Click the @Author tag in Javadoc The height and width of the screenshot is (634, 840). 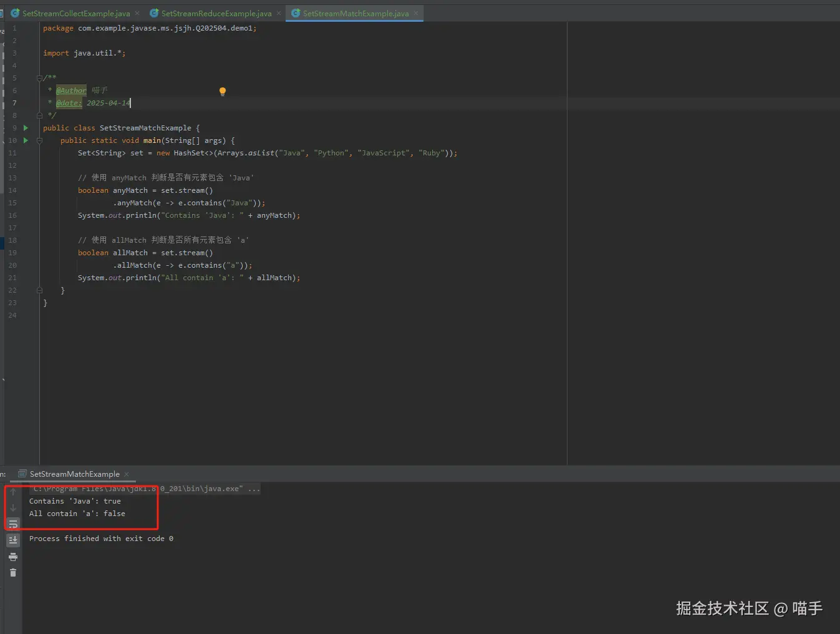(x=71, y=90)
